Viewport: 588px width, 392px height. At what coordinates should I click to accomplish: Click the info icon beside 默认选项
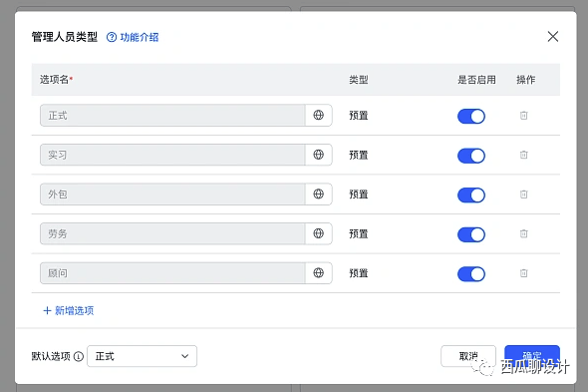[79, 356]
